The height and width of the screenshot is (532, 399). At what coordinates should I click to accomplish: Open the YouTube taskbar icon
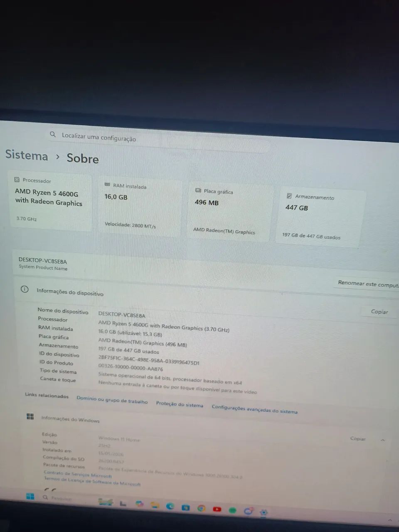(217, 509)
